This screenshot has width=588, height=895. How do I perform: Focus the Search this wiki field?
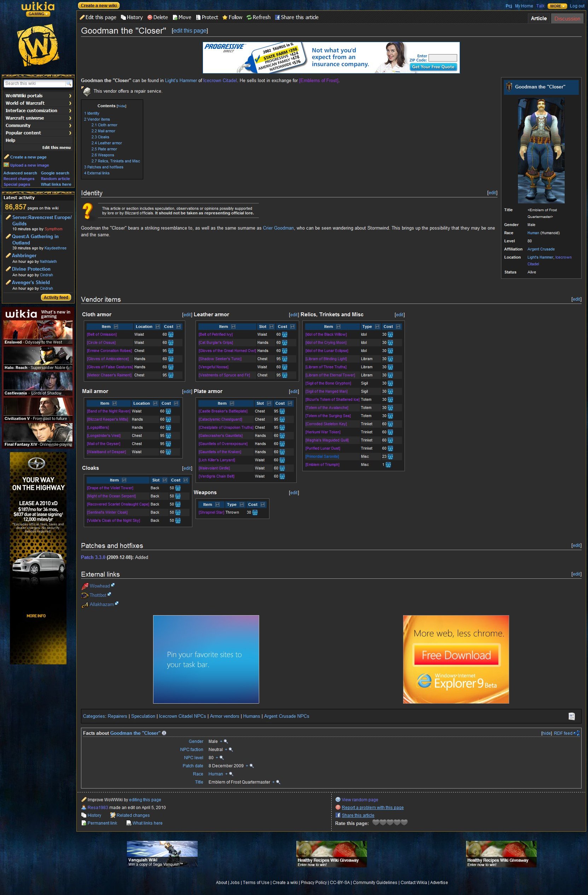[35, 83]
